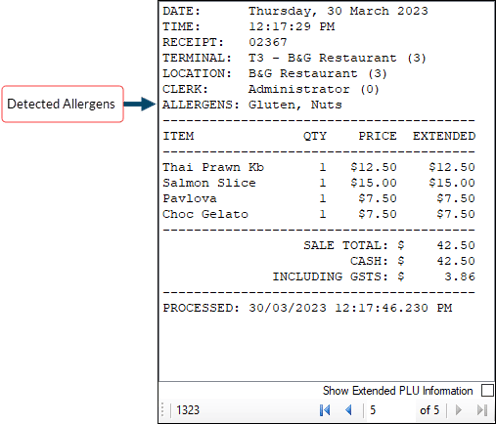Enable Show Extended PLU Information checkbox
496x424 pixels.
487,391
